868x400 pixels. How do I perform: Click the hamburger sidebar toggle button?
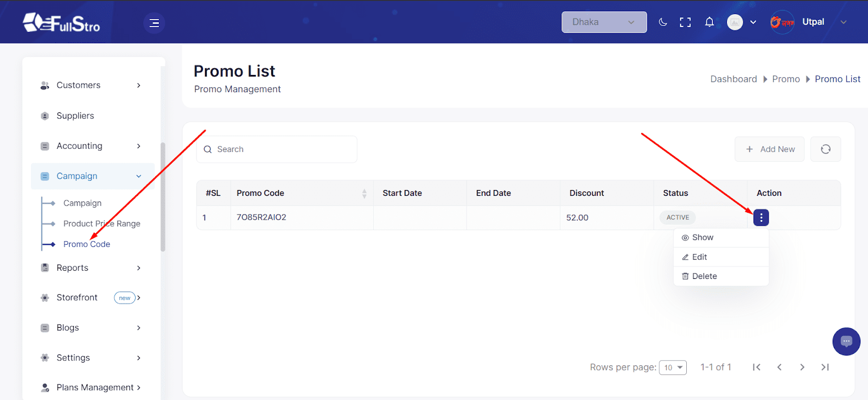[154, 23]
